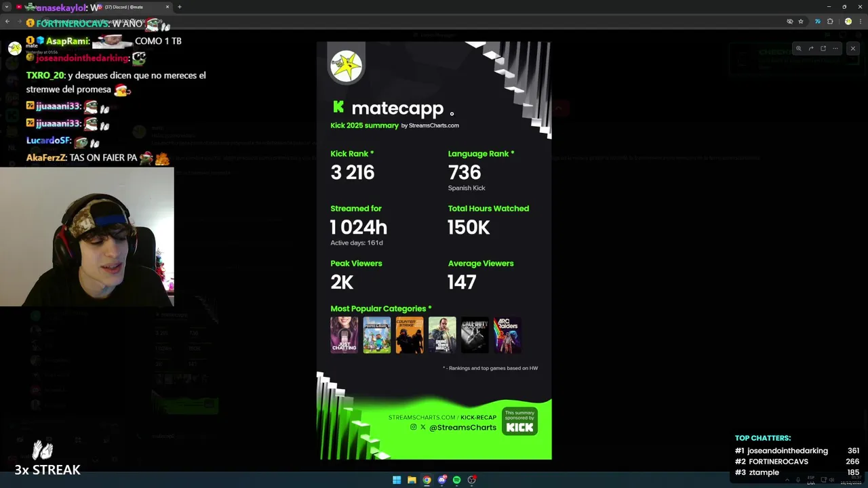Click the Active days: 161d text

[x=357, y=243]
